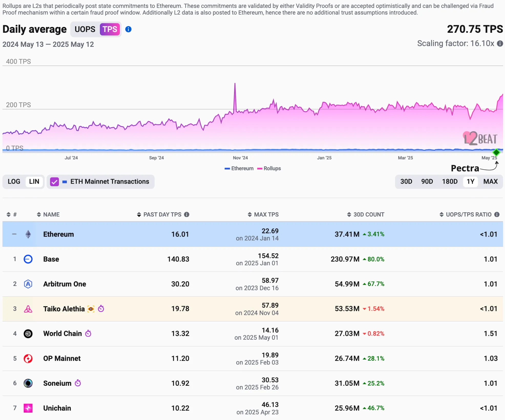The height and width of the screenshot is (420, 505).
Task: Uncheck the ETH Mainnet Transactions checkbox
Action: point(54,182)
